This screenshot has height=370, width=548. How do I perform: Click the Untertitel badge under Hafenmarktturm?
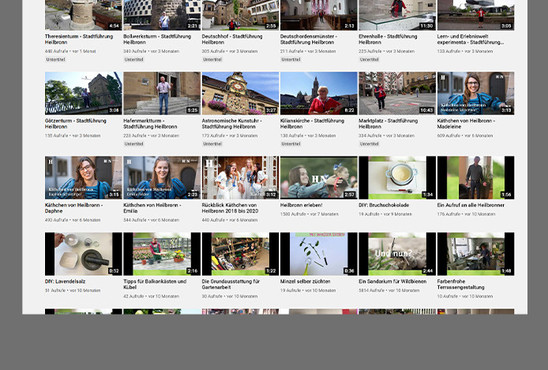pyautogui.click(x=134, y=144)
